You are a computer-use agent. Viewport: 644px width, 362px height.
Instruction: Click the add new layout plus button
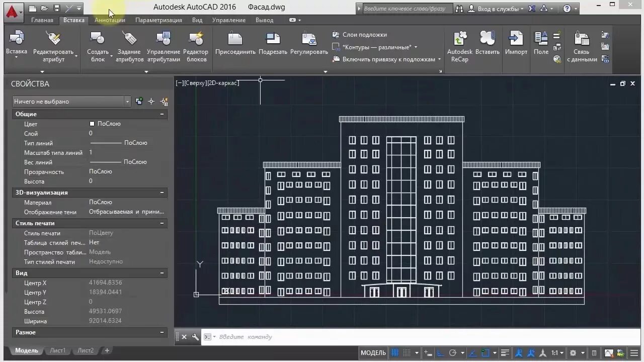point(107,350)
